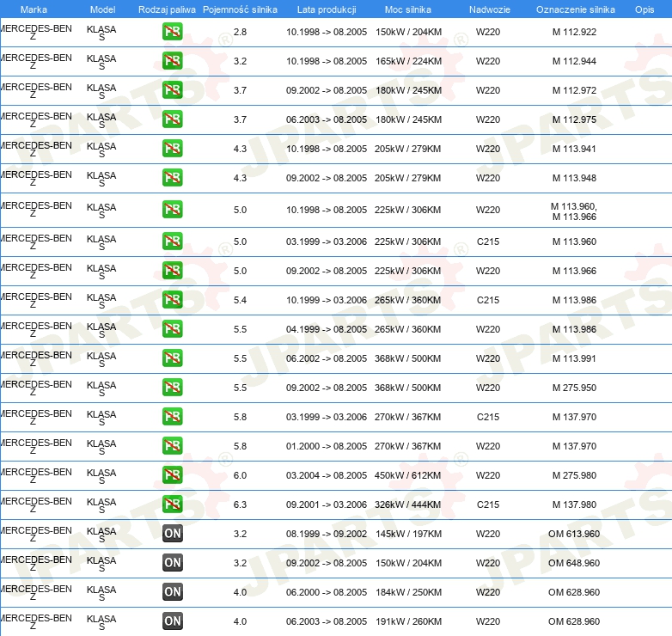Click the Marka column header
The image size is (672, 636).
(34, 9)
